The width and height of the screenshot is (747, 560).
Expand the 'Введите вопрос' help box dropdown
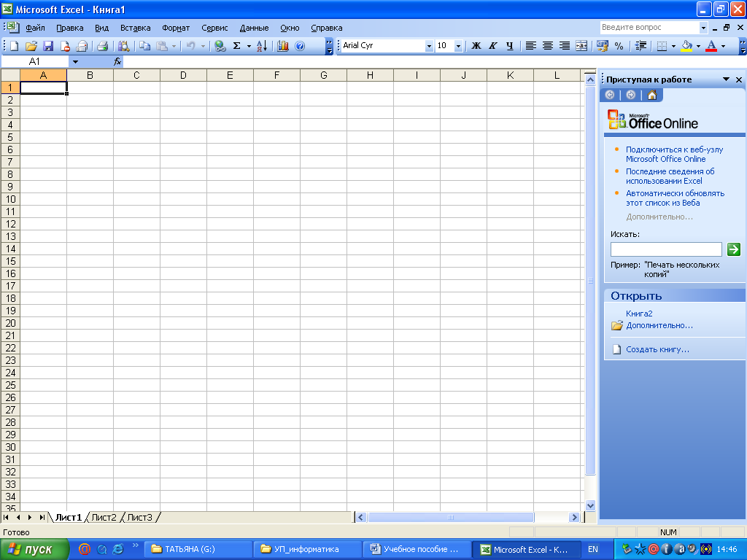point(703,28)
